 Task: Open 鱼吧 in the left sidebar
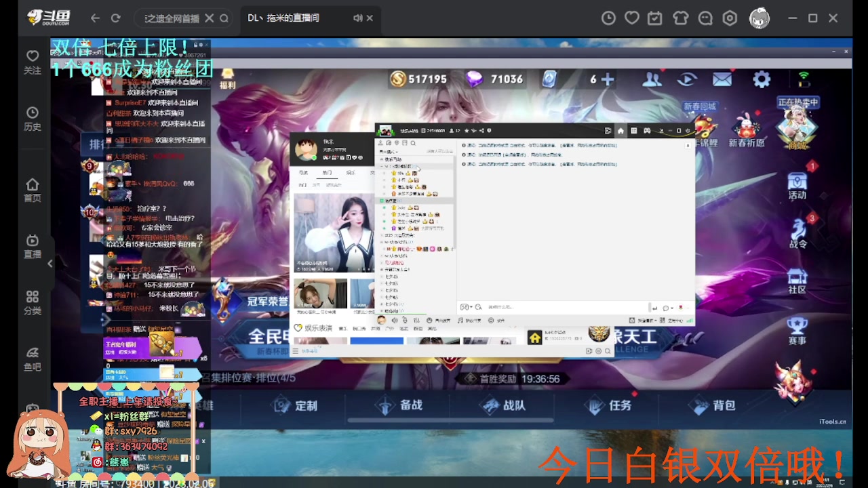point(33,359)
